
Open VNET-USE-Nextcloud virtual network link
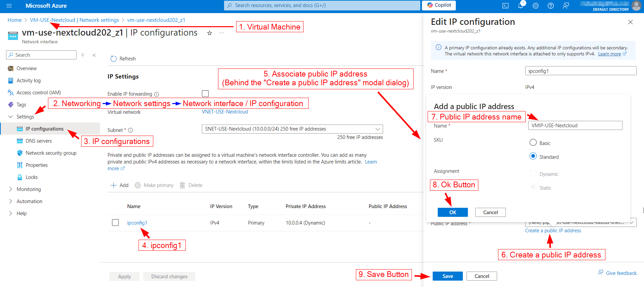coord(225,112)
